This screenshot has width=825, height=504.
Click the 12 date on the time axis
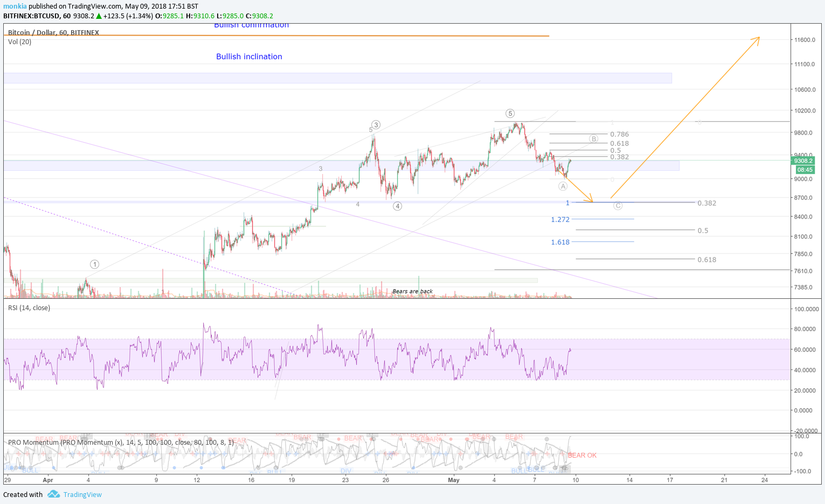[197, 480]
